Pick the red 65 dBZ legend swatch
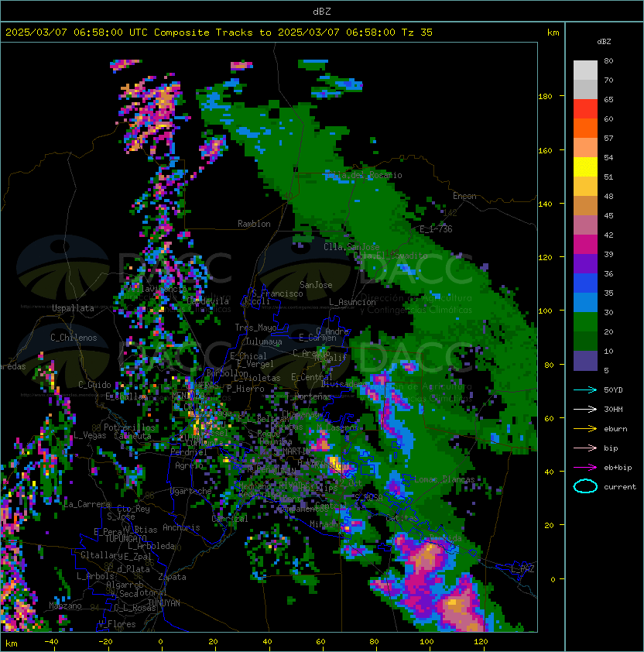 pos(585,109)
